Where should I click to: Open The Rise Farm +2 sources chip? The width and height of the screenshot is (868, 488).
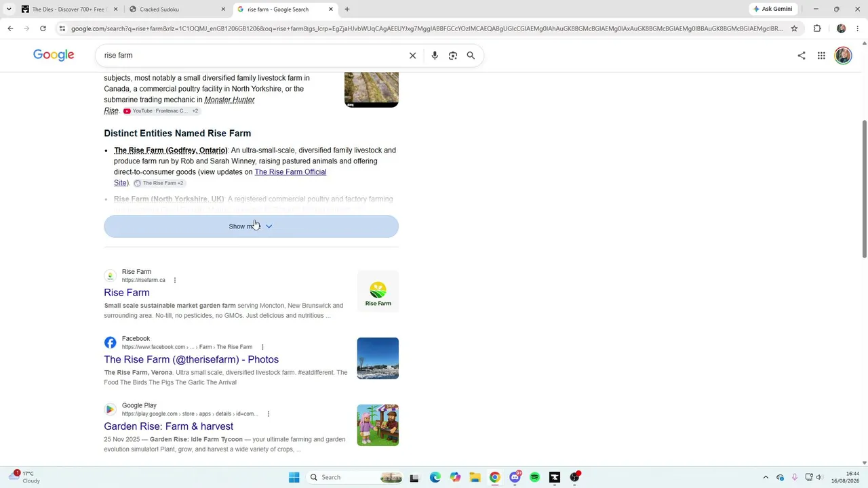pos(159,183)
